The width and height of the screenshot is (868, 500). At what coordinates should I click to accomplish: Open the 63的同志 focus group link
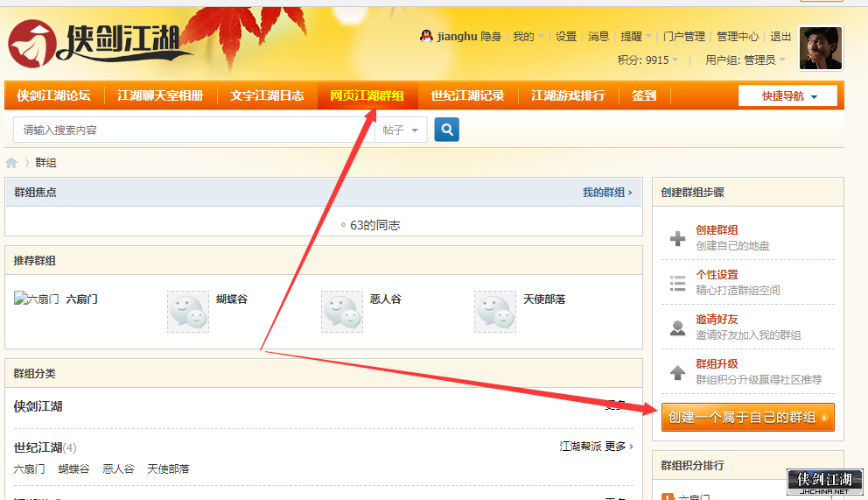[x=374, y=225]
